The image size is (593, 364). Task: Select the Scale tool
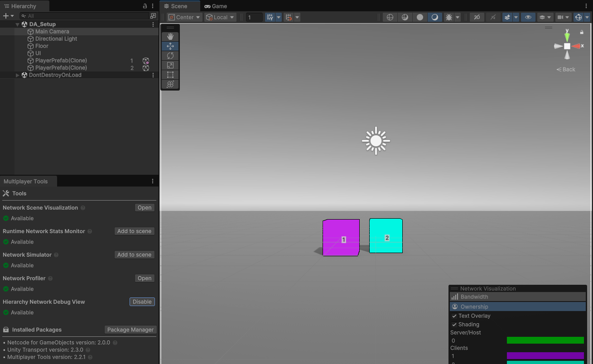(x=170, y=65)
